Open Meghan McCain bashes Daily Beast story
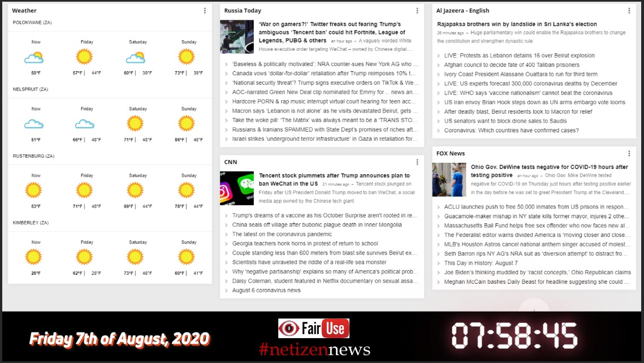644x363 pixels. click(537, 282)
